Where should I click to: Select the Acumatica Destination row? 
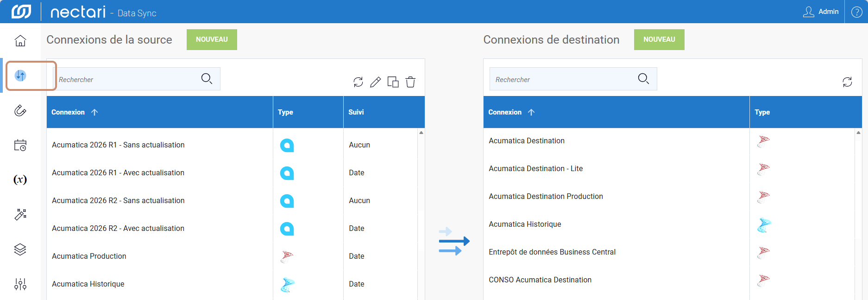669,141
